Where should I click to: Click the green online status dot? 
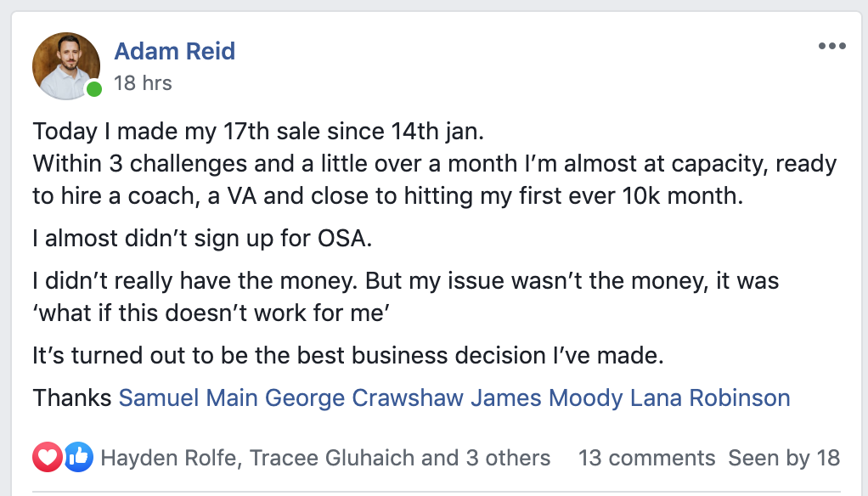(94, 90)
